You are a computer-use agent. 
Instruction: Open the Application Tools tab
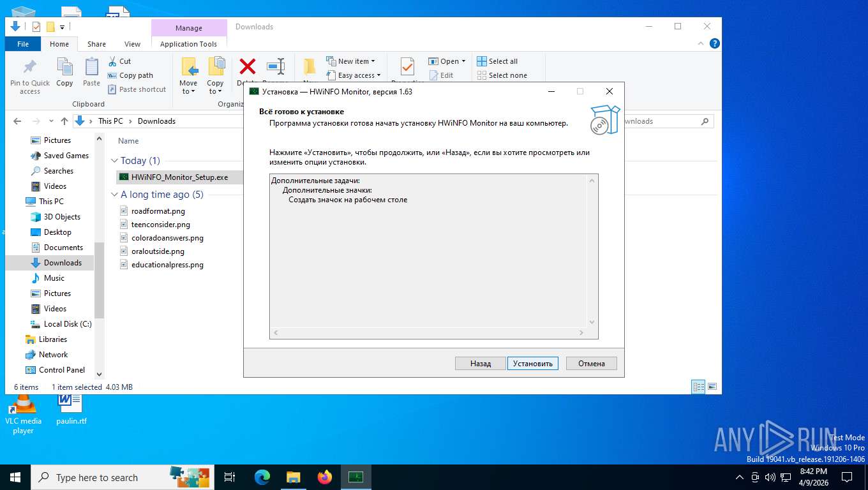(188, 44)
